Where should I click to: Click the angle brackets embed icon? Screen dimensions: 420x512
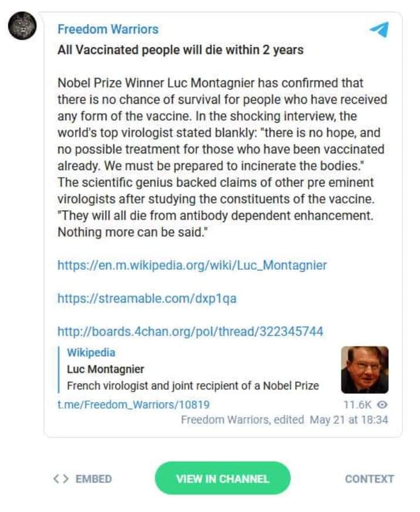(x=61, y=479)
